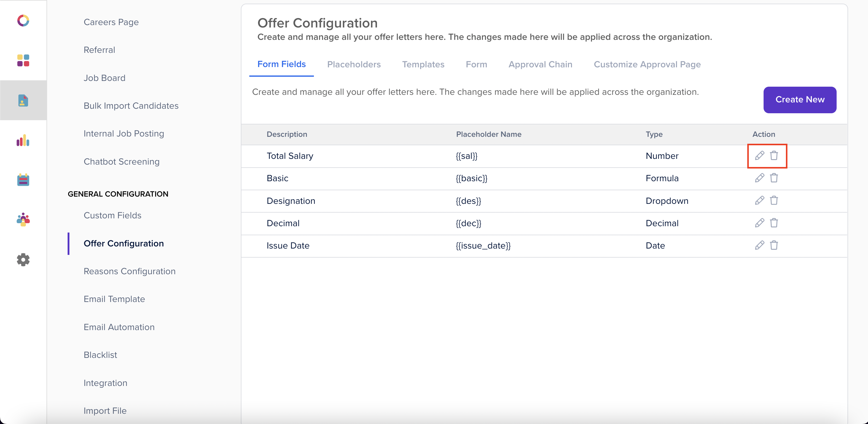Edit the Issue Date field
The image size is (868, 424).
[759, 245]
